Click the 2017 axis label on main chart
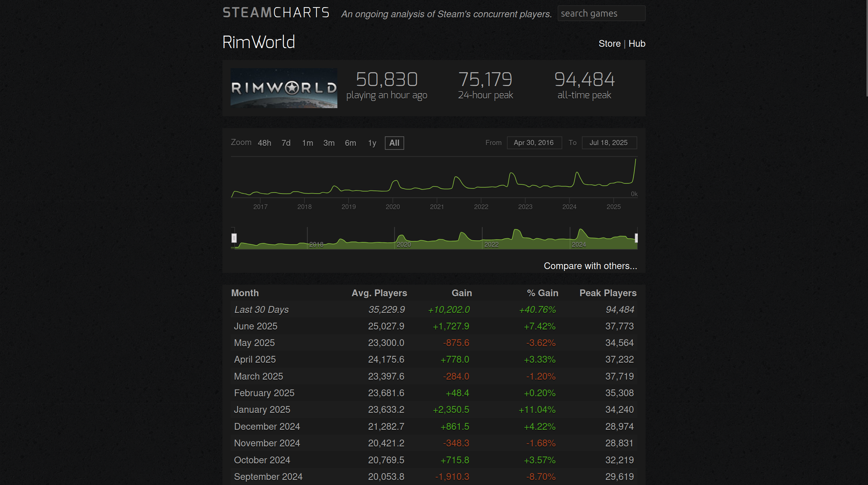This screenshot has height=485, width=868. [x=260, y=207]
